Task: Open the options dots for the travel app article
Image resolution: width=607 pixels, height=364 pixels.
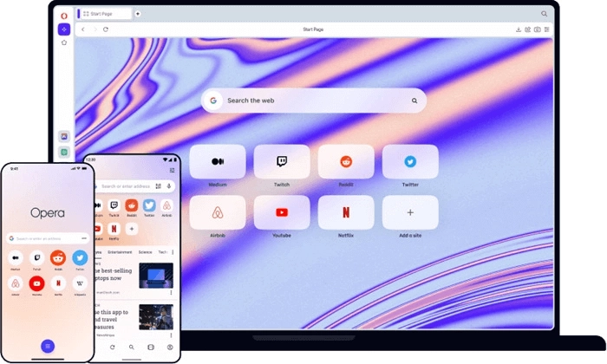Action: pos(171,335)
